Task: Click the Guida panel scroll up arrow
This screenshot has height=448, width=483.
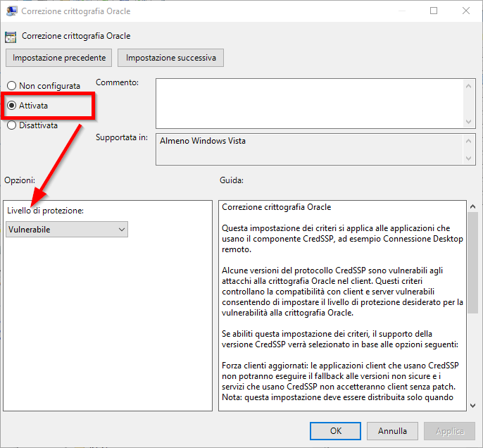Action: click(473, 206)
